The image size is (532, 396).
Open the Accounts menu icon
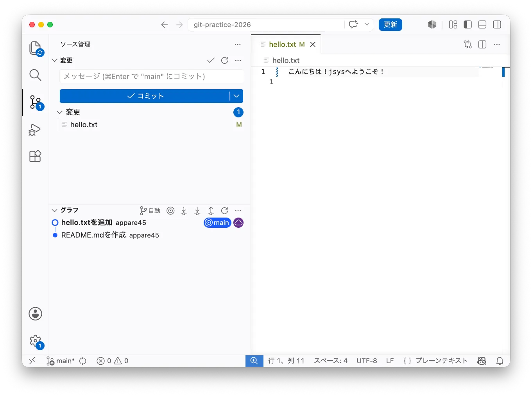coord(35,314)
